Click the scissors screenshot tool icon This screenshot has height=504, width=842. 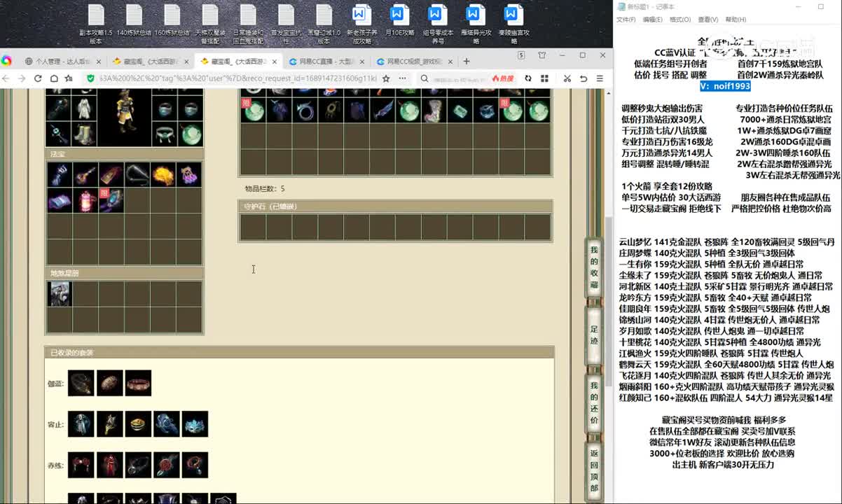tap(567, 78)
